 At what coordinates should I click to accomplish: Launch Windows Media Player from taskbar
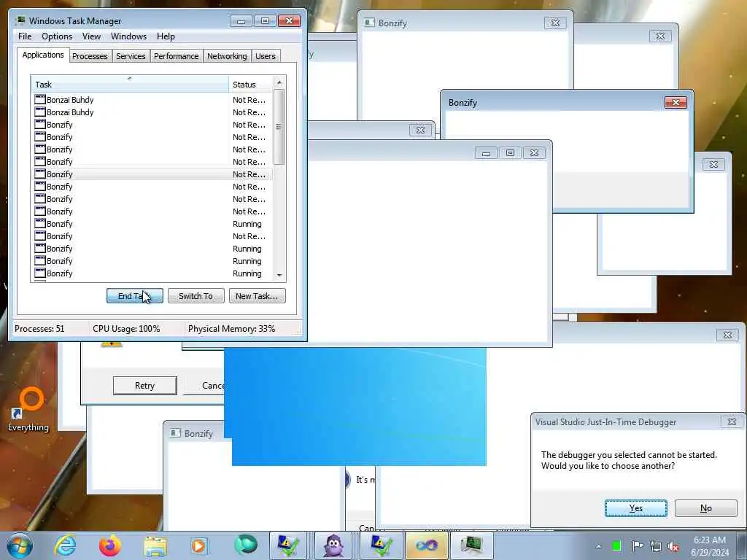pyautogui.click(x=200, y=545)
